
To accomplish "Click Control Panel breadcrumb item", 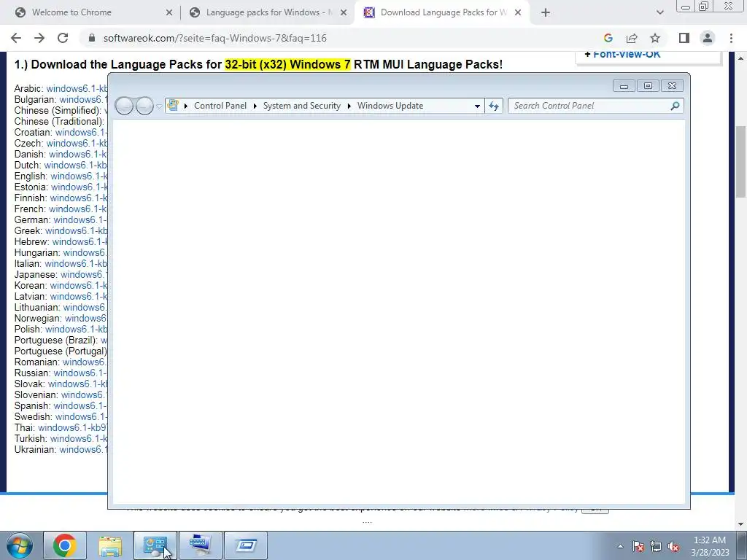I will tap(220, 106).
